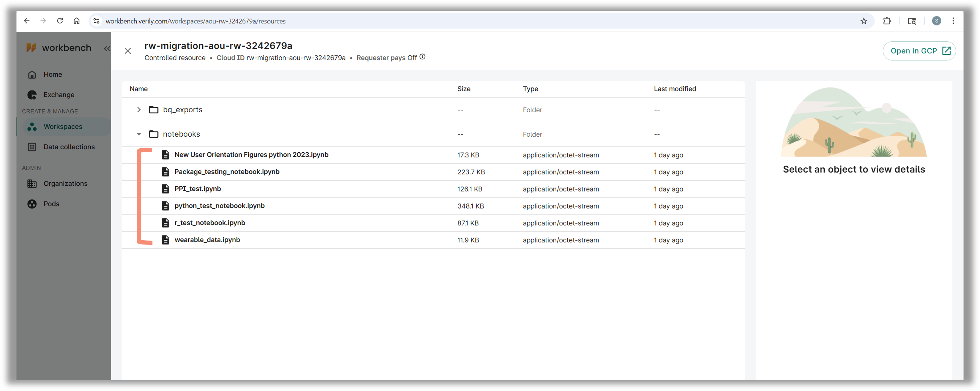Select PPI_test.ipynb file name
The width and height of the screenshot is (980, 391).
[x=197, y=189]
